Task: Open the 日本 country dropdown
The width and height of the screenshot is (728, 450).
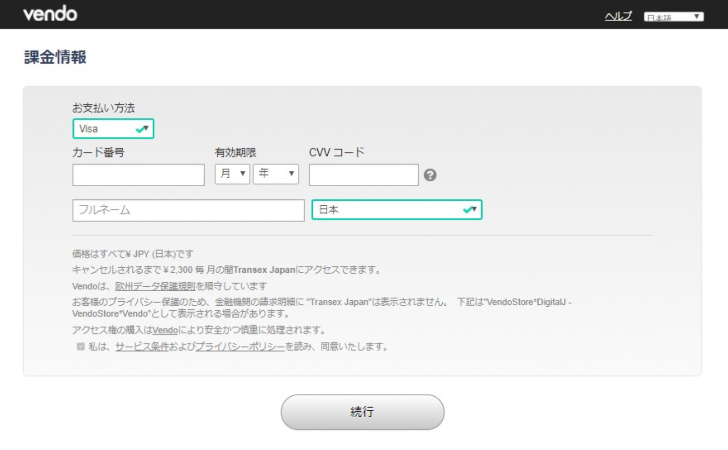Action: tap(396, 210)
